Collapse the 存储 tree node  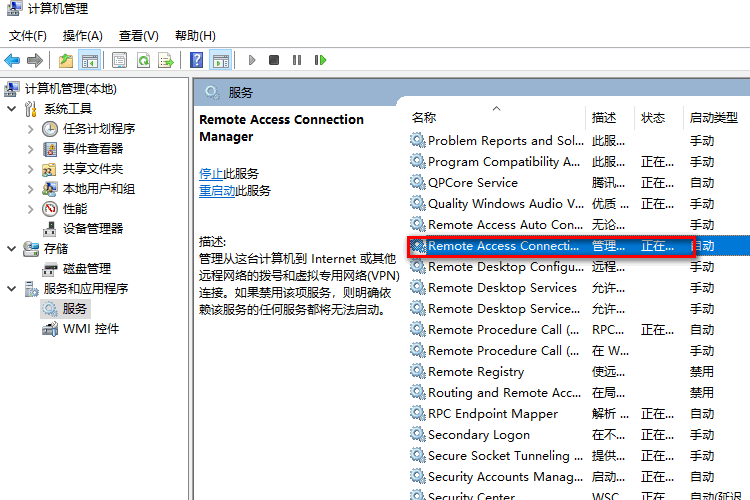12,249
